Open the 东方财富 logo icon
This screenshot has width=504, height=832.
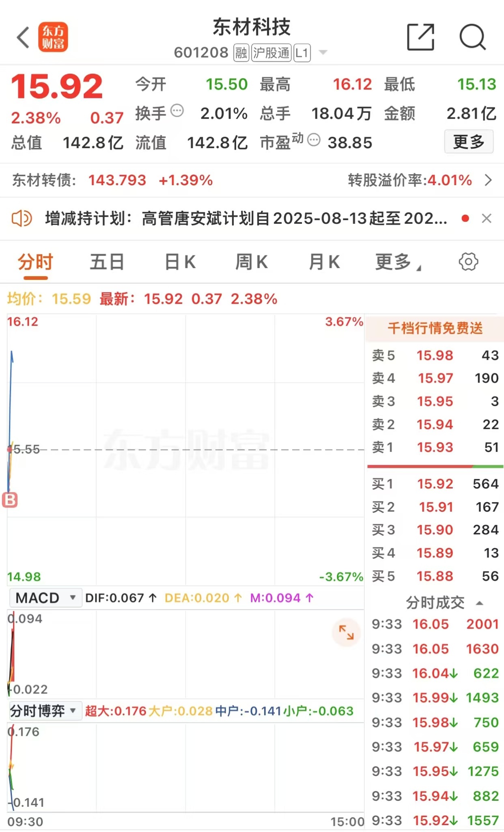tap(53, 37)
